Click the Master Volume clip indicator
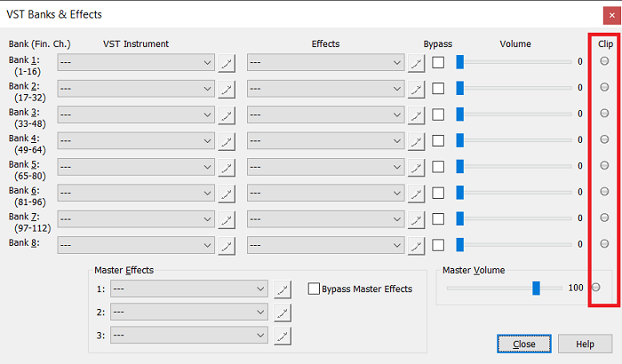This screenshot has width=622, height=364. (x=596, y=287)
